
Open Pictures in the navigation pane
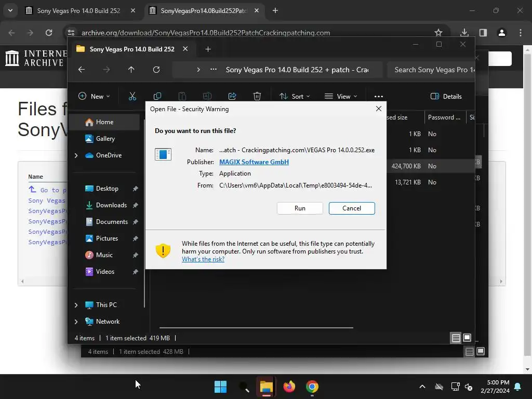coord(107,238)
